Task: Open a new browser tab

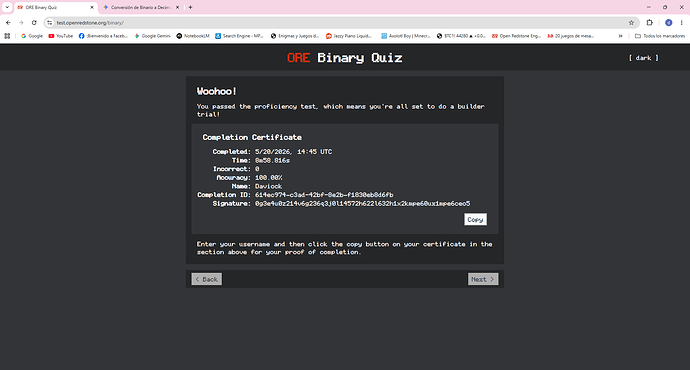Action: point(191,7)
